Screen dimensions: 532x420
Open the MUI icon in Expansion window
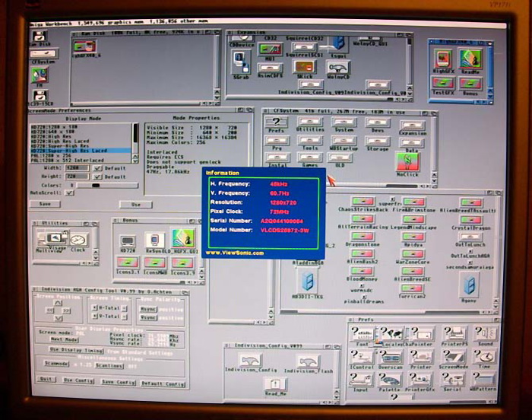click(270, 49)
